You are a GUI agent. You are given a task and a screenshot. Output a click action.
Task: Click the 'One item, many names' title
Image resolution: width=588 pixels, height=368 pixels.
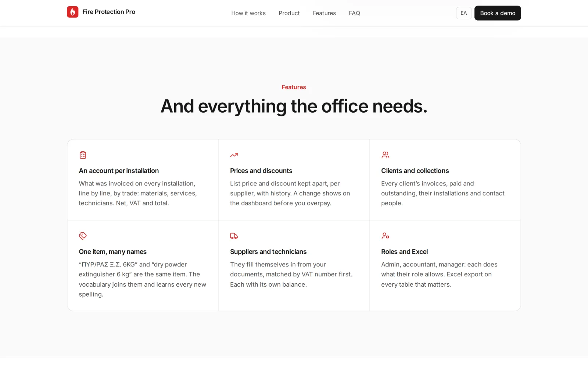click(x=112, y=252)
